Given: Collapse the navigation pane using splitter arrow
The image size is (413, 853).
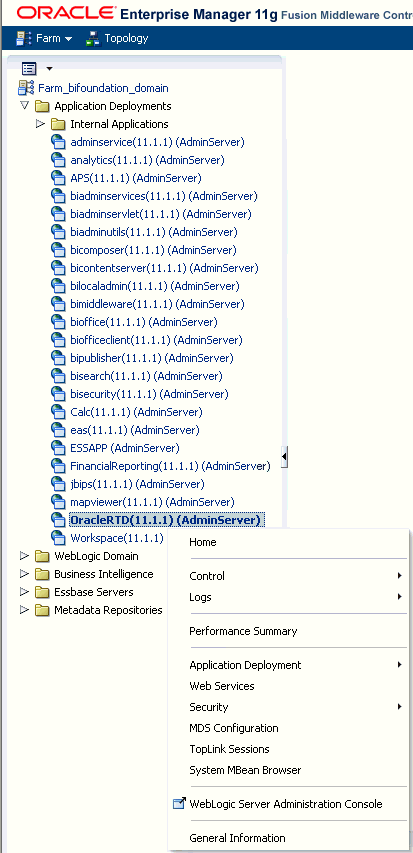Looking at the screenshot, I should tap(284, 456).
